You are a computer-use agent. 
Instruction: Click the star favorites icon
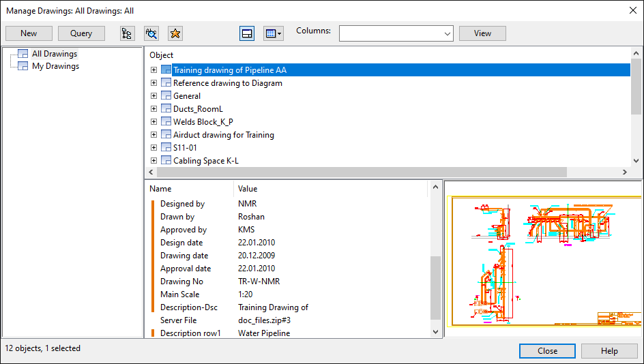175,33
